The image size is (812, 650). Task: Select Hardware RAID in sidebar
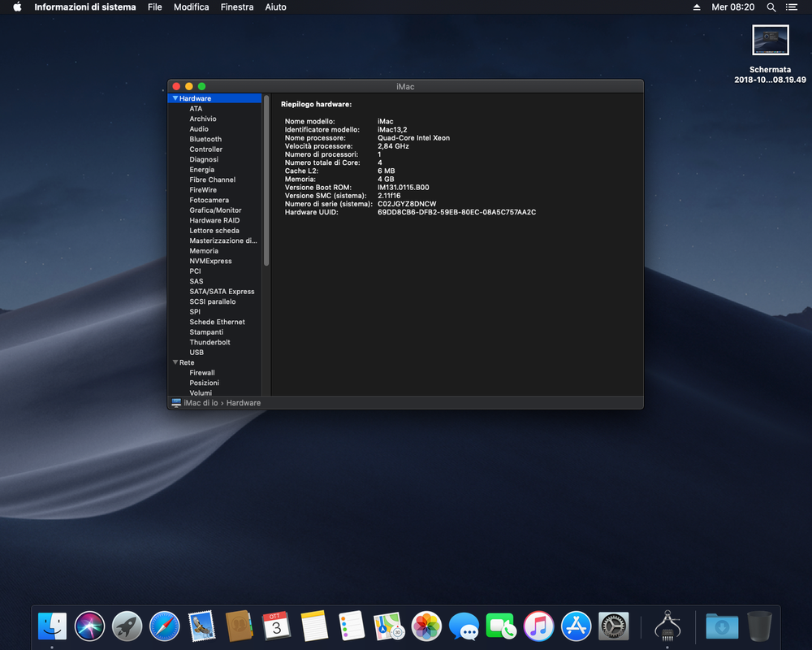pos(214,220)
